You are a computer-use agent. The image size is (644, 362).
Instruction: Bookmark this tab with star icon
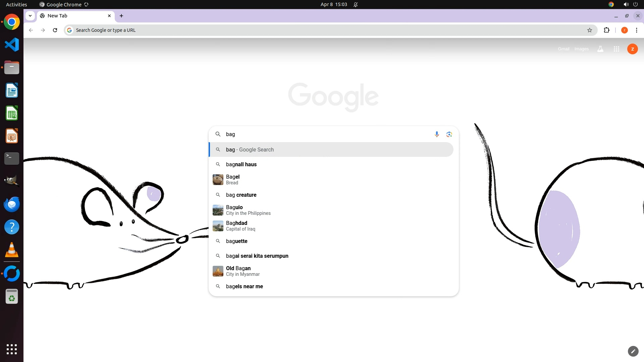click(x=589, y=30)
